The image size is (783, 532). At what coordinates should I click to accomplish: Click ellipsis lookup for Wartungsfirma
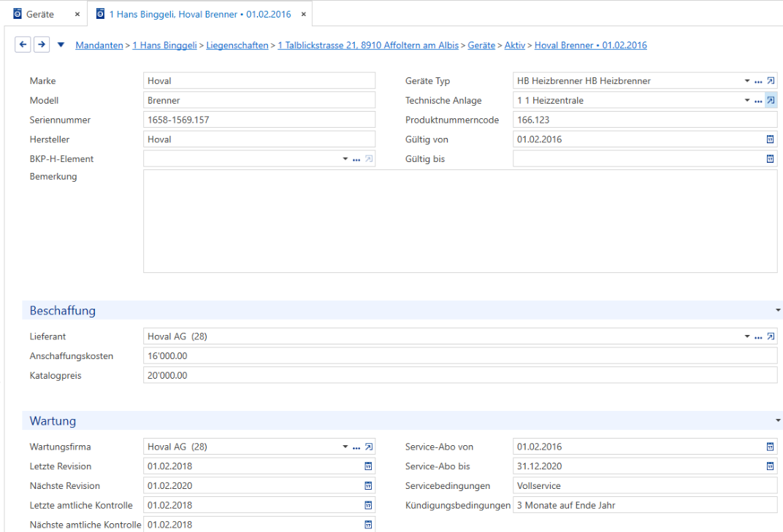(356, 447)
